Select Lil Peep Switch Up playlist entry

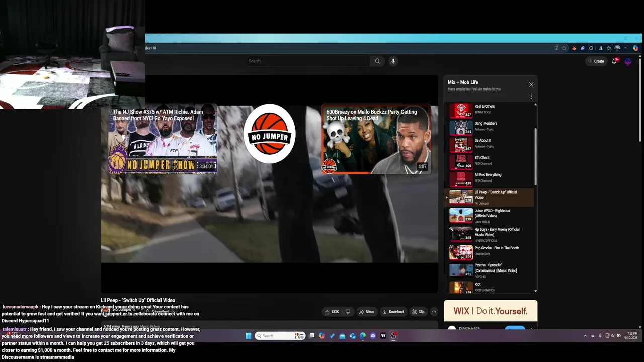coord(490,197)
